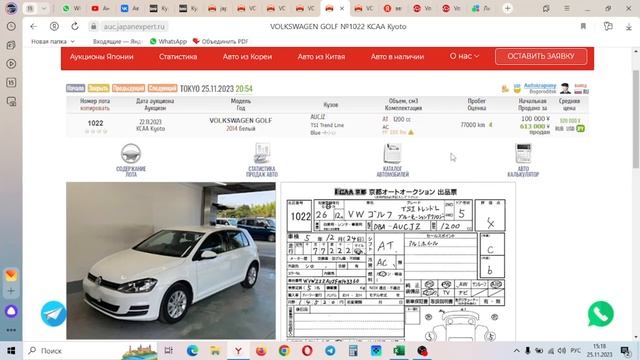Click the address bar showing auc.japanexpert.ru
The width and height of the screenshot is (640, 360).
[134, 27]
